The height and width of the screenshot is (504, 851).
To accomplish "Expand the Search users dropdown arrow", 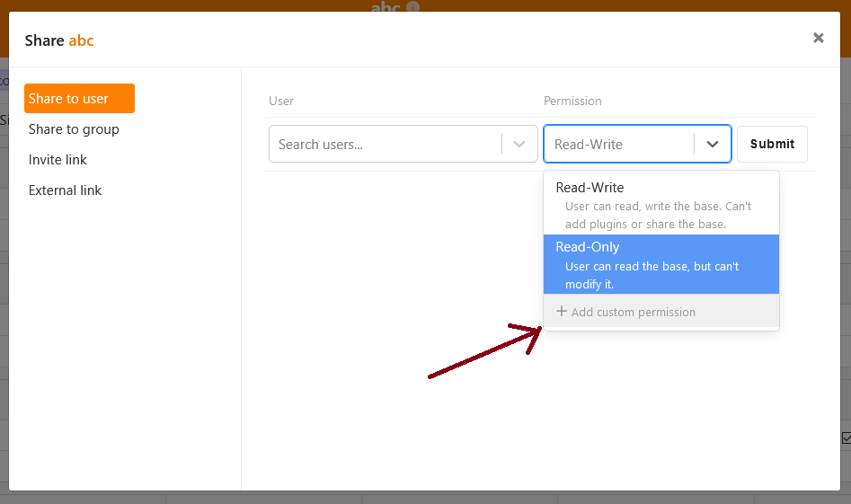I will (x=519, y=145).
